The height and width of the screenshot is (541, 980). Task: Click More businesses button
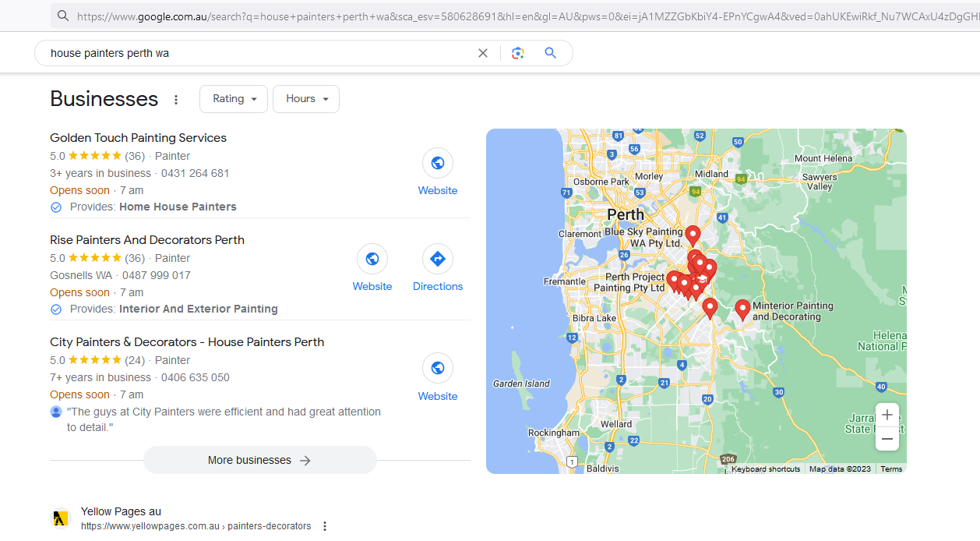pos(259,460)
